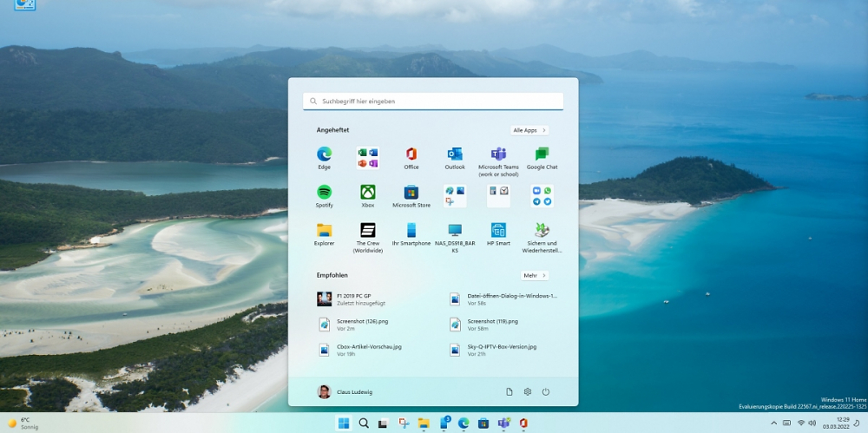Open Datei-öffnen-Dialog-in-Windows file
868x433 pixels.
[503, 299]
